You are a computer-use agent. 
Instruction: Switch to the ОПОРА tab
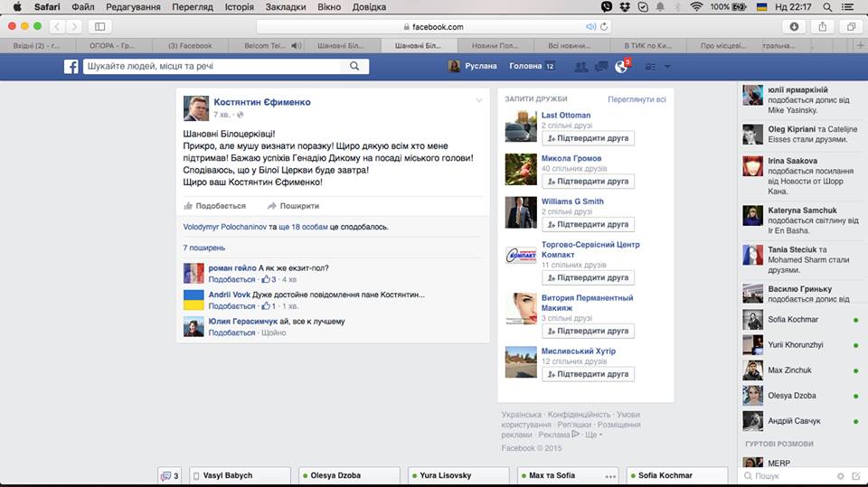112,45
